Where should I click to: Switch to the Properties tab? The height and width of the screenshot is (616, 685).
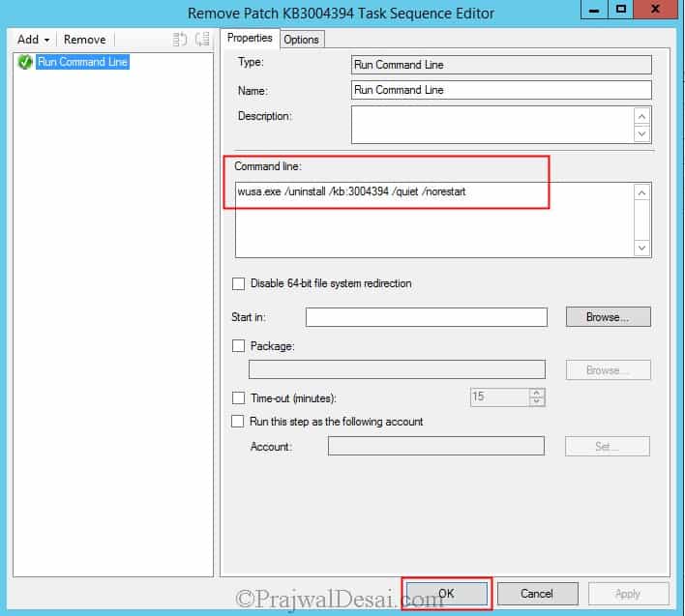(250, 38)
